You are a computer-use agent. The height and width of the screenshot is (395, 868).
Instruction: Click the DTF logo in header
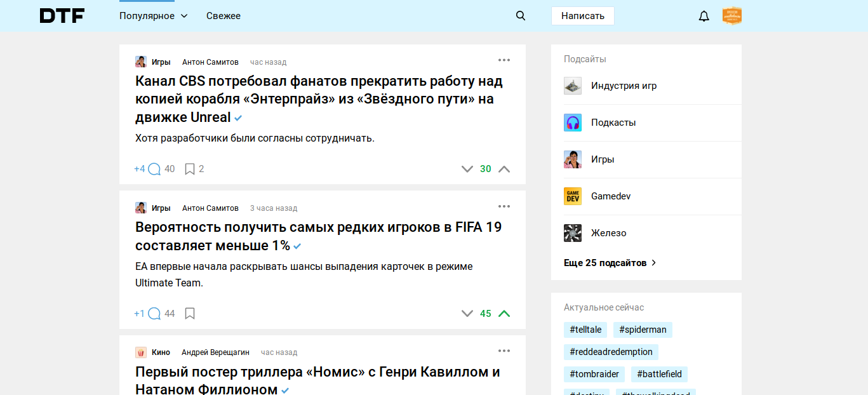(x=62, y=16)
